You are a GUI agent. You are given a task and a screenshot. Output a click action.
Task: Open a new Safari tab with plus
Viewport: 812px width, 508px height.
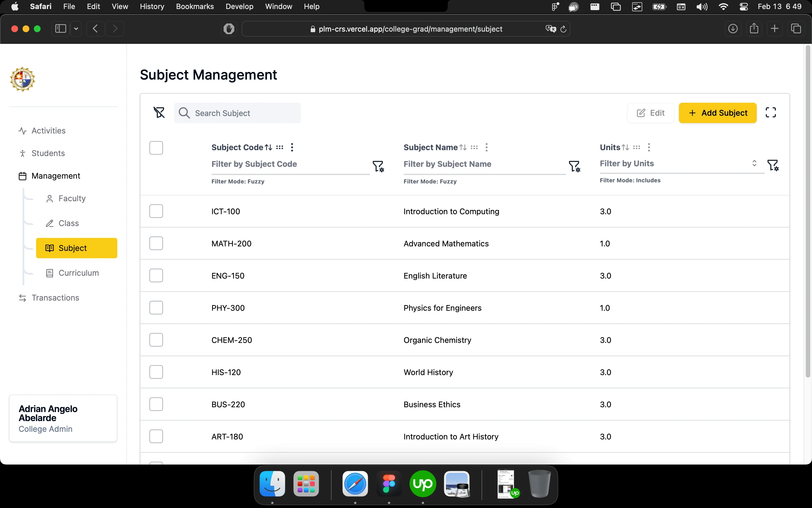775,29
